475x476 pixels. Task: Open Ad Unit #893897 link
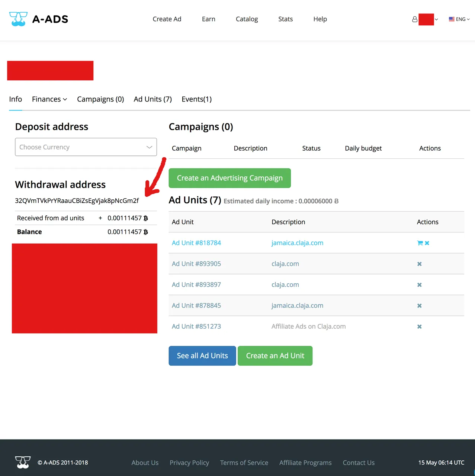point(196,284)
